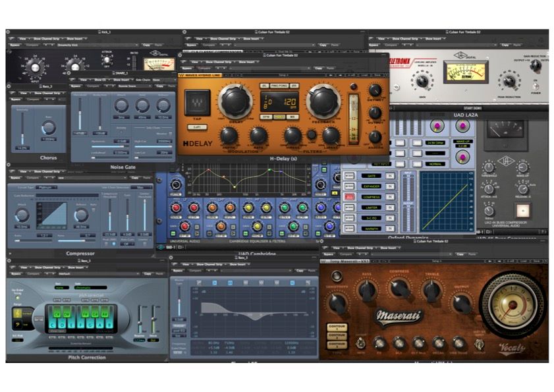The image size is (554, 392).
Task: Toggle the EXPANDER IN button in Oxford Dynamics
Action: [390, 186]
